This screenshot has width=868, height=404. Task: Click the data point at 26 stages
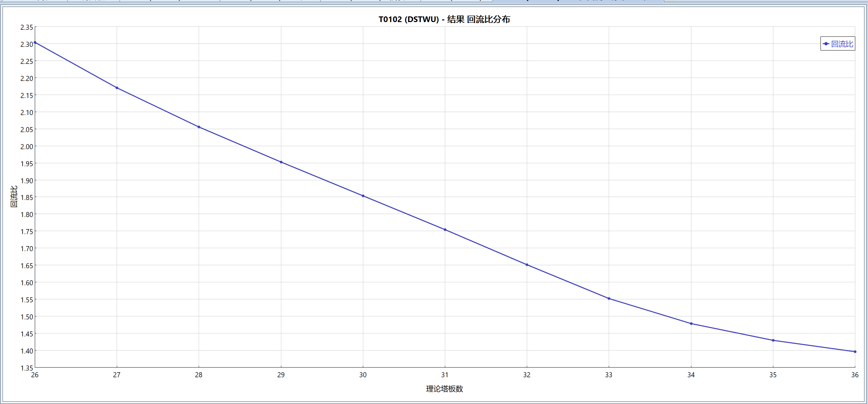tap(35, 42)
